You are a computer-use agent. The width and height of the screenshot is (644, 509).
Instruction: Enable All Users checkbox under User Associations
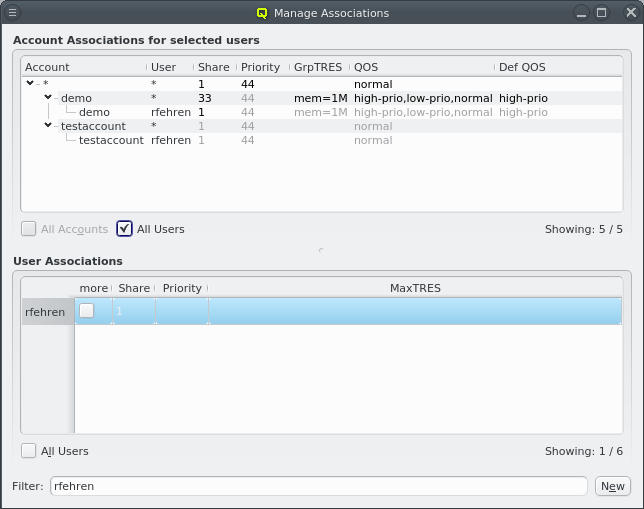tap(28, 451)
